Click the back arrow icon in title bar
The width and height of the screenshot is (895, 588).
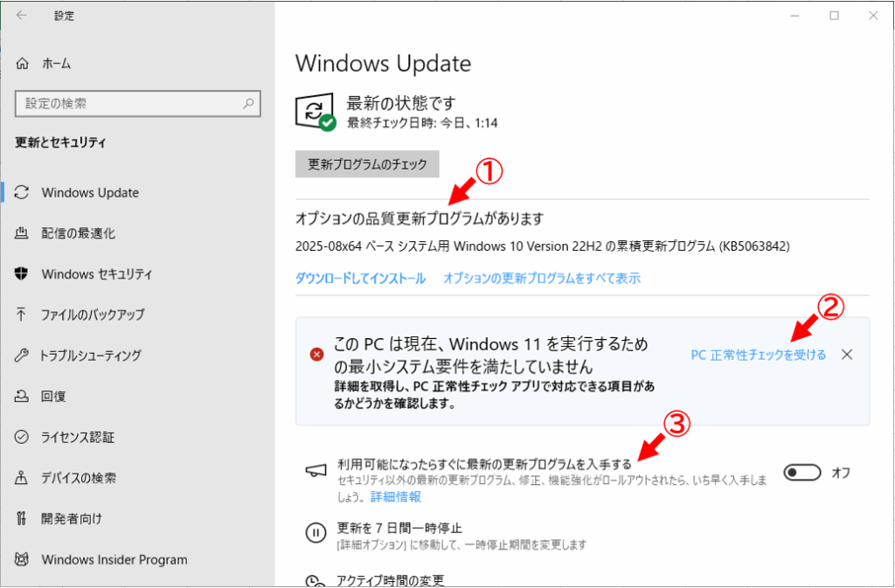tap(22, 16)
